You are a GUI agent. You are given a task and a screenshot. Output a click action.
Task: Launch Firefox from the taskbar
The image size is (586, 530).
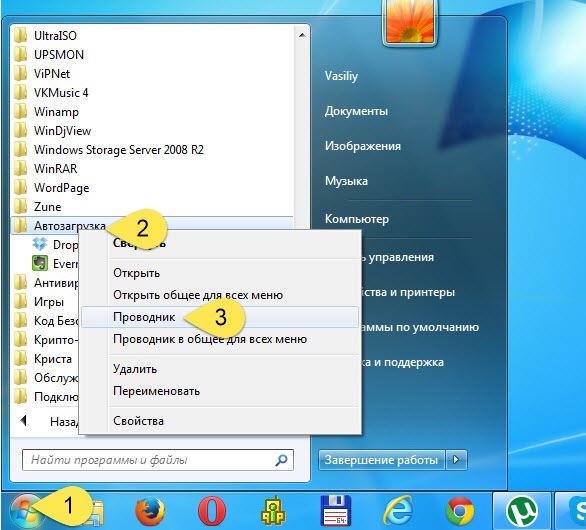(x=149, y=511)
